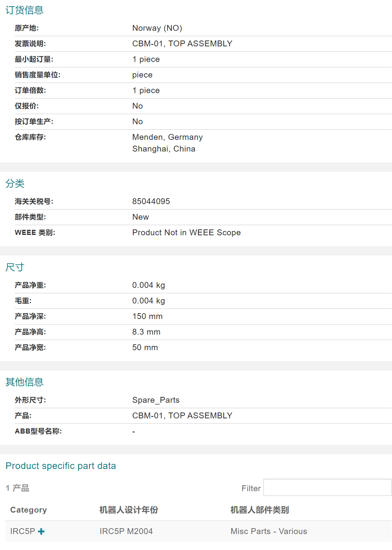
Task: Sort by 机器人部件类别 column header
Action: tap(260, 510)
